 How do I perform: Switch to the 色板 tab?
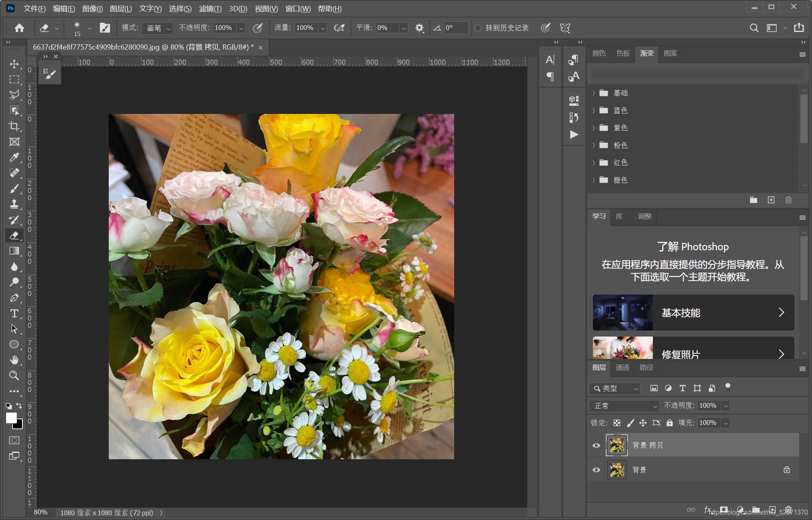(623, 53)
